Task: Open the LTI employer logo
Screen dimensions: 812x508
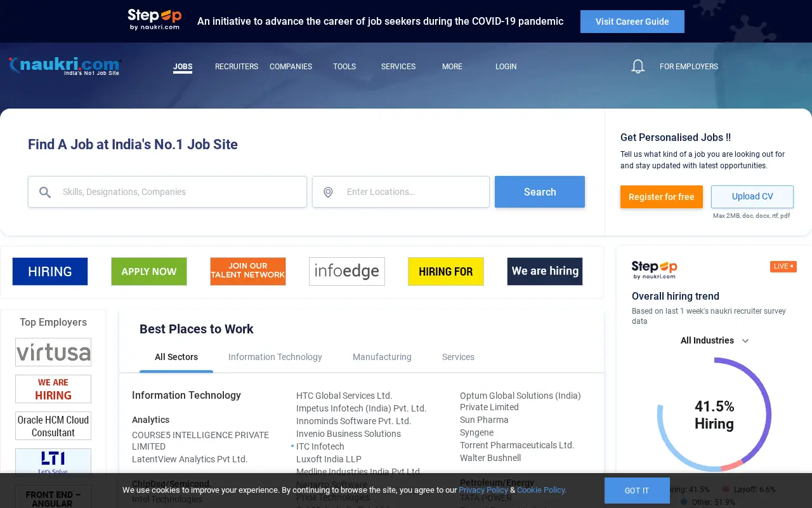Action: pos(53,462)
